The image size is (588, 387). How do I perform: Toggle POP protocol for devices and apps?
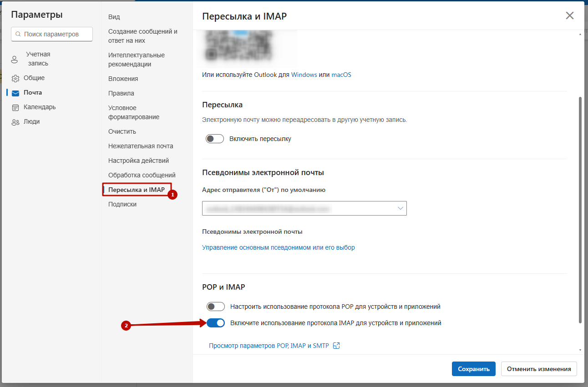tap(216, 307)
